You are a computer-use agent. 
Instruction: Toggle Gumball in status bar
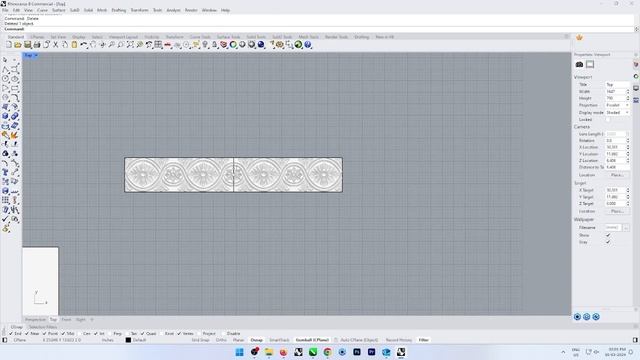pos(312,340)
